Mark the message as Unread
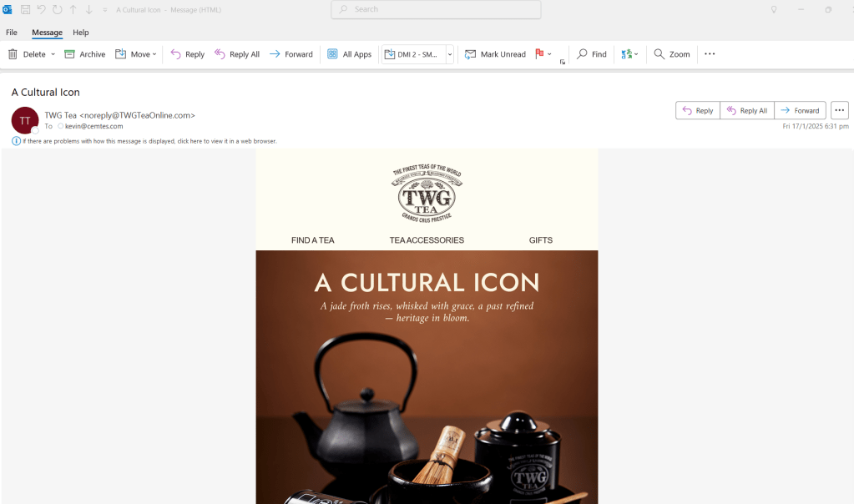The height and width of the screenshot is (504, 854). (495, 54)
